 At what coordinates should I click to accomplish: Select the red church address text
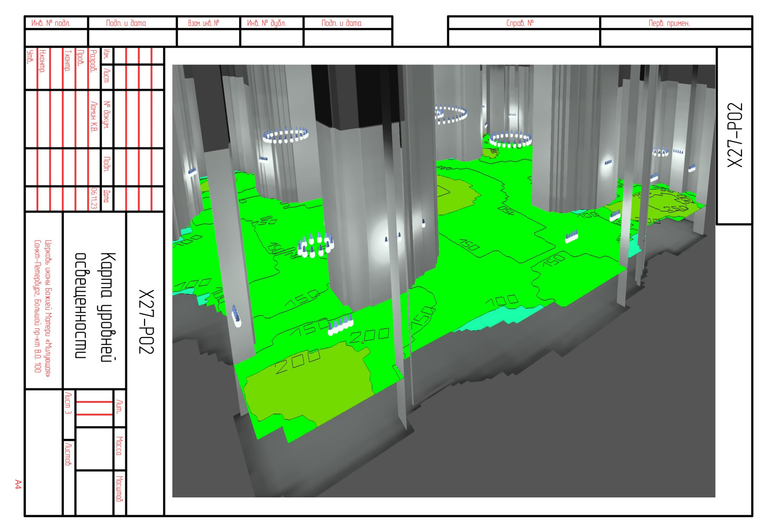(x=42, y=306)
